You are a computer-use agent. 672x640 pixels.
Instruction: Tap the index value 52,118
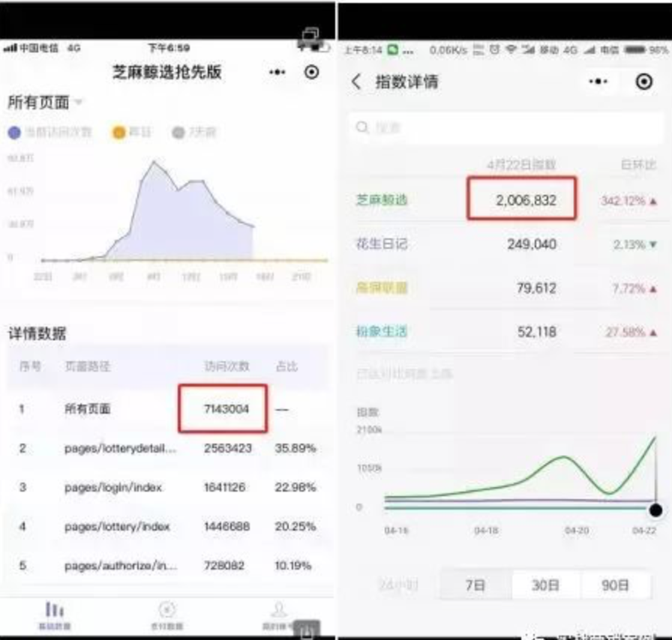coord(537,332)
